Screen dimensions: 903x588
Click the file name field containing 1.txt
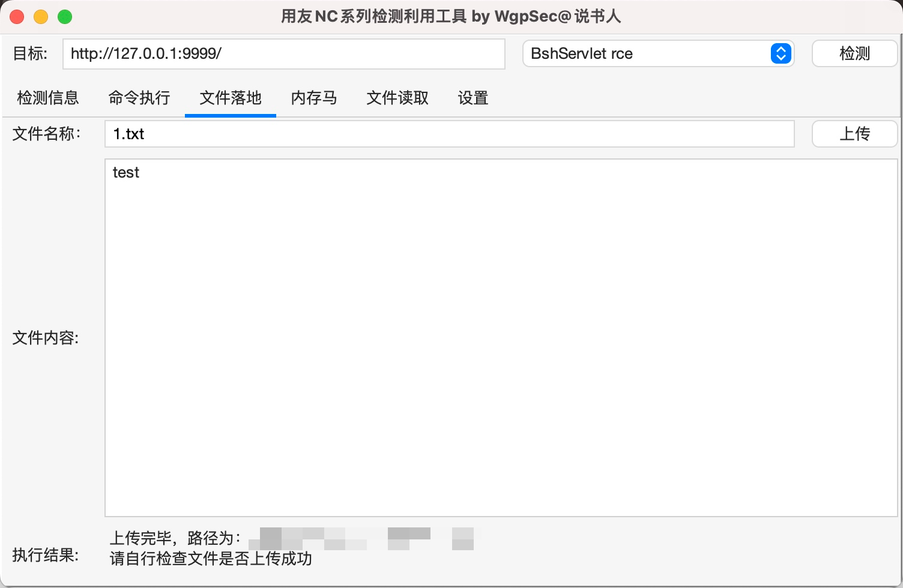click(449, 134)
